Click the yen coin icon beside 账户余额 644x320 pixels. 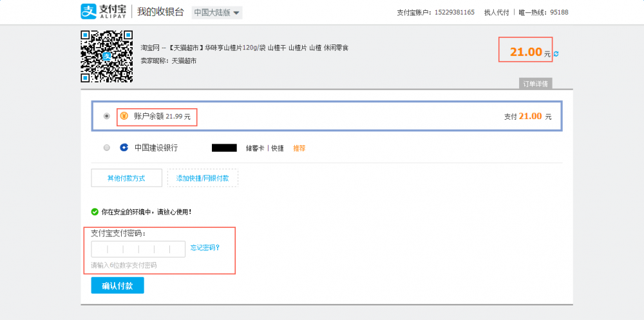point(124,116)
